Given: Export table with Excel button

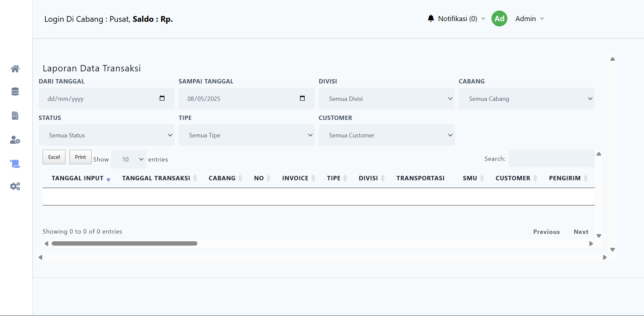Looking at the screenshot, I should pyautogui.click(x=54, y=157).
